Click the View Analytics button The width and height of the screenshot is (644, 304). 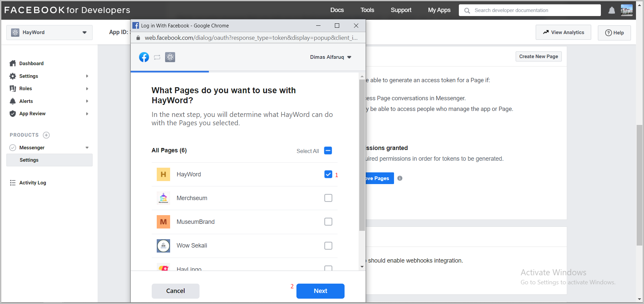click(563, 32)
